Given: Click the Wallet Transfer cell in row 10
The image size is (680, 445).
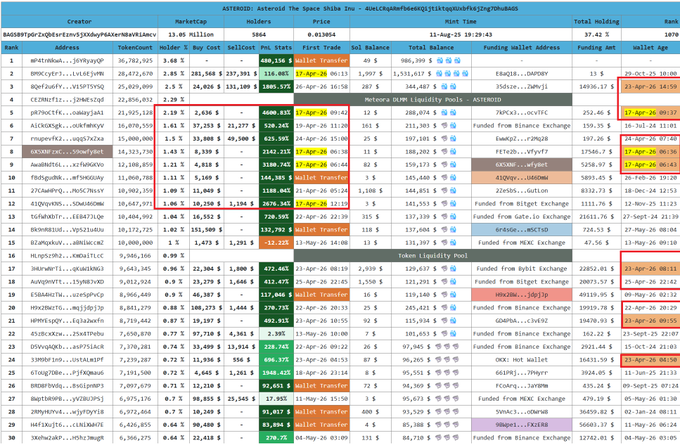Looking at the screenshot, I should (x=321, y=178).
